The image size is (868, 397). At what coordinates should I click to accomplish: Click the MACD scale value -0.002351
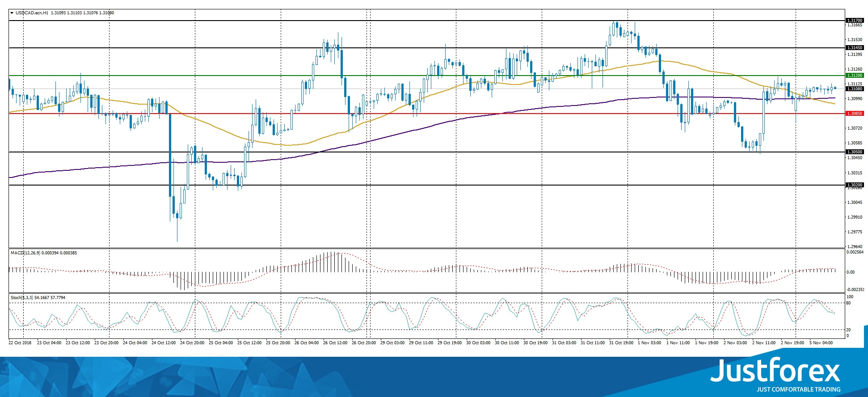point(855,290)
